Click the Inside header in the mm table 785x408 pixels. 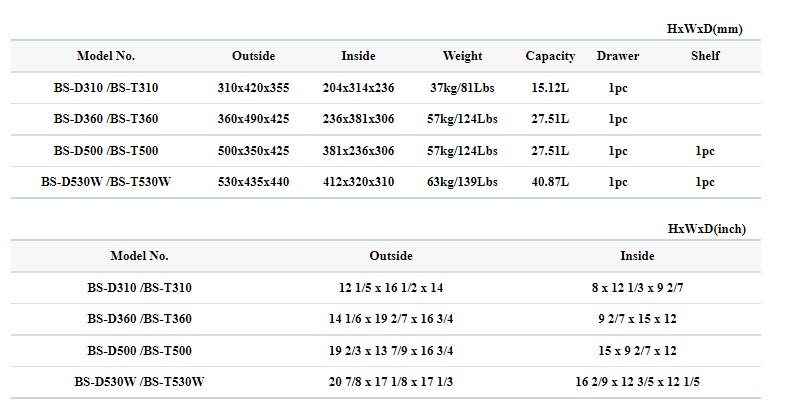[358, 56]
